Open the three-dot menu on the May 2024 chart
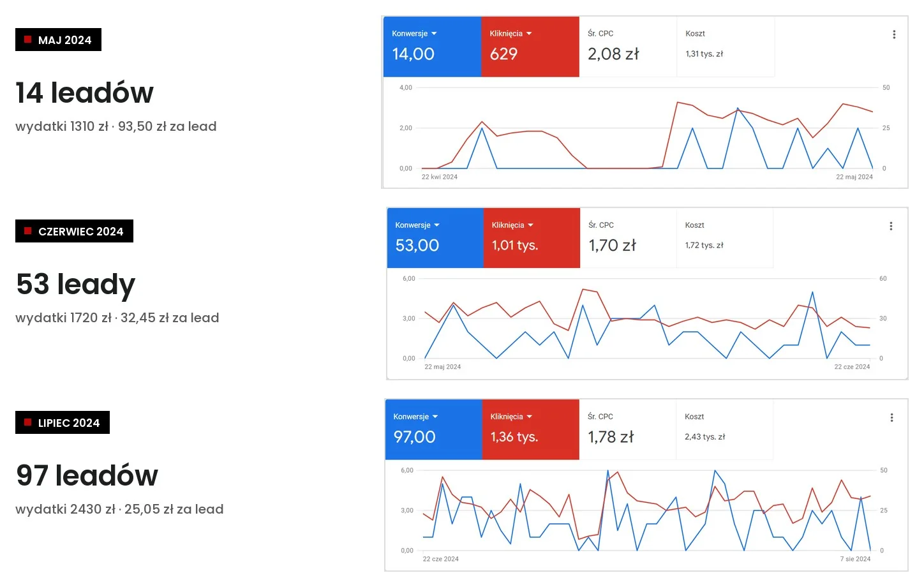The height and width of the screenshot is (587, 924). coord(894,34)
